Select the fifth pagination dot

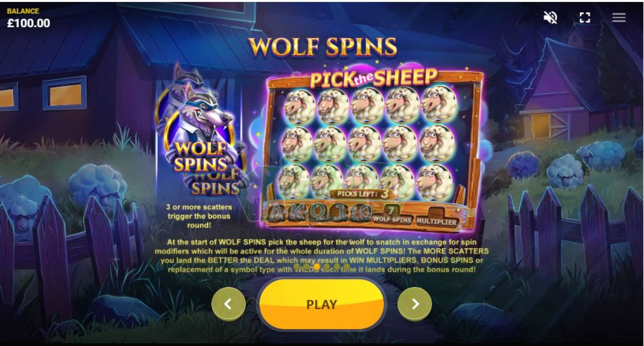coord(337,267)
